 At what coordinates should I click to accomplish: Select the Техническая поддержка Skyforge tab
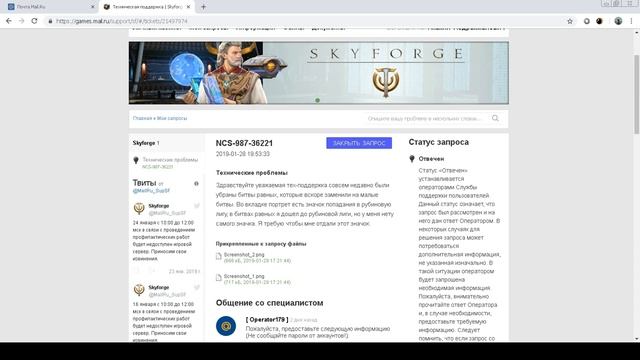click(x=147, y=7)
